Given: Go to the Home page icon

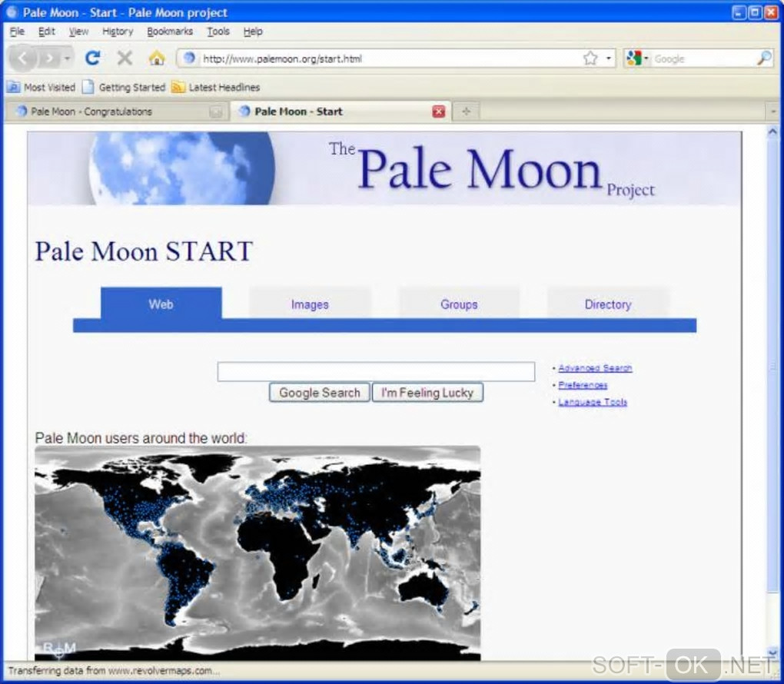Looking at the screenshot, I should pos(157,58).
